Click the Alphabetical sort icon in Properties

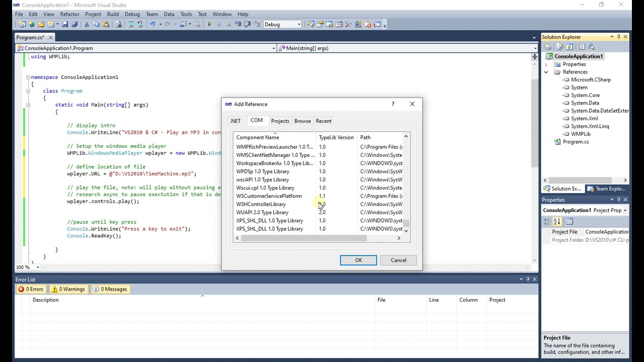tap(557, 222)
